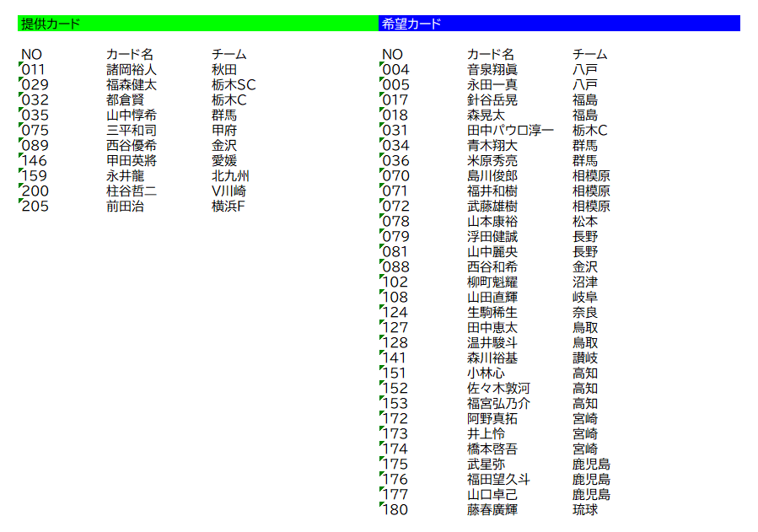This screenshot has height=532, width=758.
Task: Click the name 山田直輝
Action: click(x=492, y=297)
